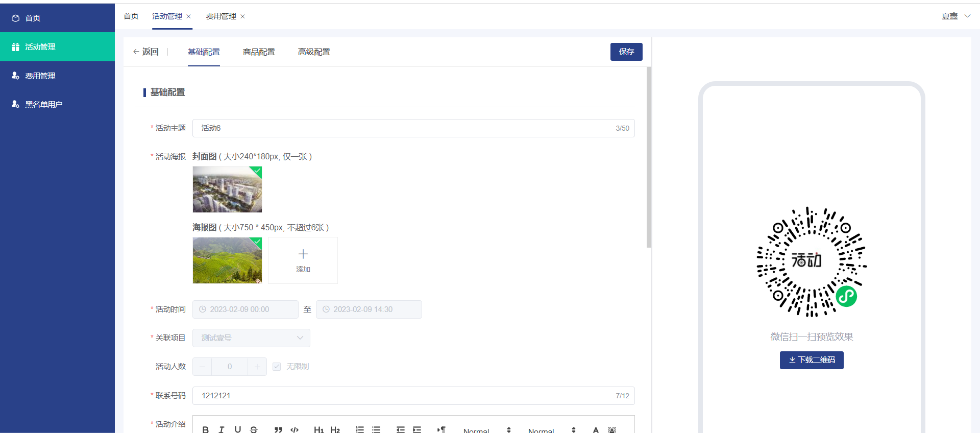Screen dimensions: 980x433
Task: Click the 黑名单用户 user icon in sidebar
Action: pyautogui.click(x=15, y=104)
